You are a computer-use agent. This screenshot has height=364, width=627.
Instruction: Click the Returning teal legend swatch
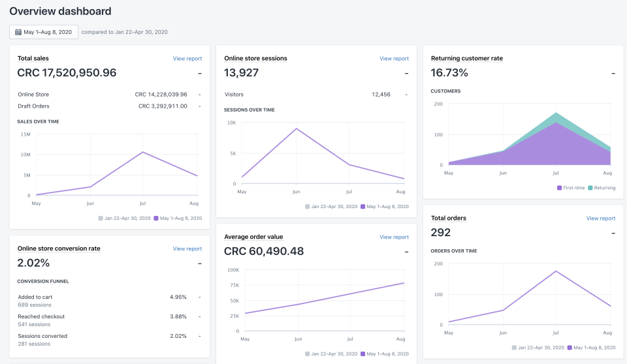pyautogui.click(x=590, y=188)
